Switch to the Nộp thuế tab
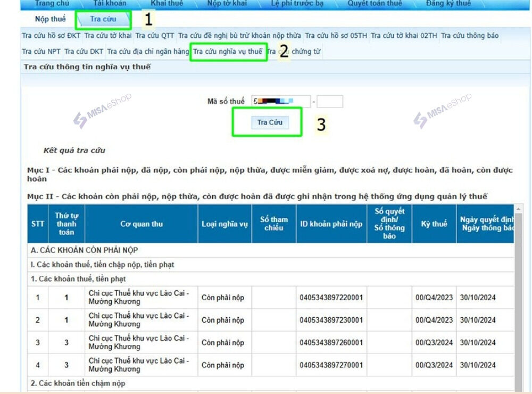The image size is (532, 394). pos(51,20)
